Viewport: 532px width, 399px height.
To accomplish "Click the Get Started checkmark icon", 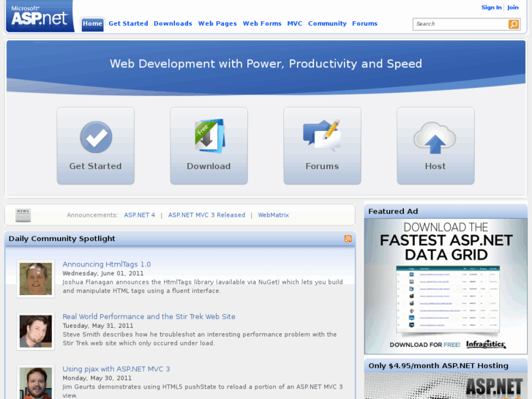I will tap(96, 137).
